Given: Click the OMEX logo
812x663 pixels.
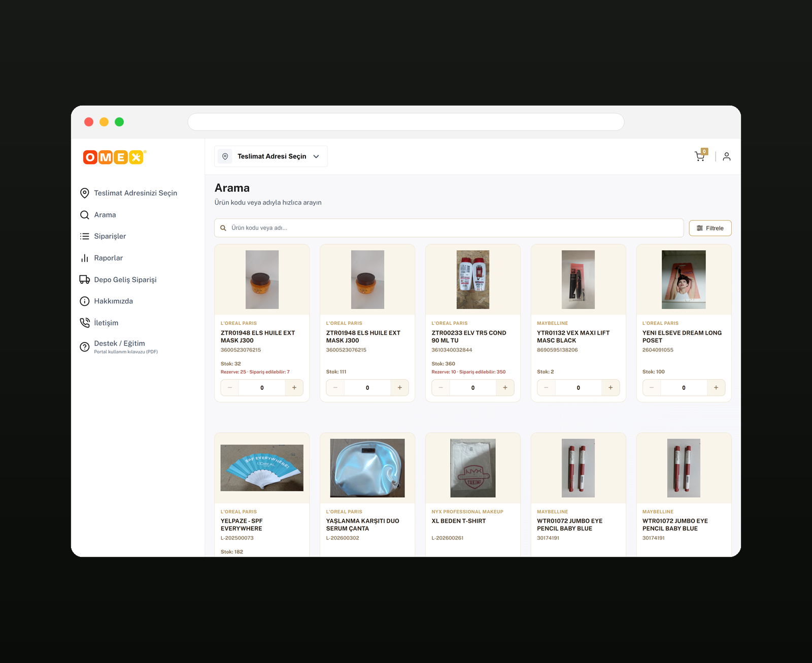Looking at the screenshot, I should (x=114, y=157).
